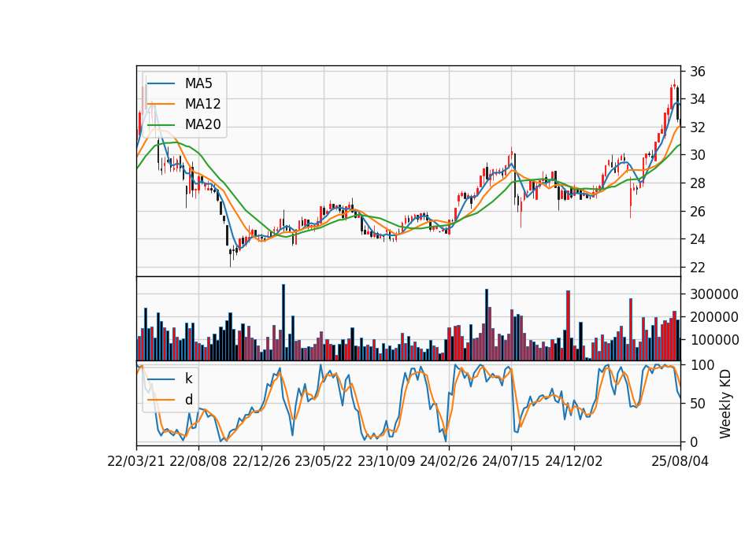Image resolution: width=756 pixels, height=543 pixels.
Task: Click the 23/10/09 date axis label
Action: point(386,462)
